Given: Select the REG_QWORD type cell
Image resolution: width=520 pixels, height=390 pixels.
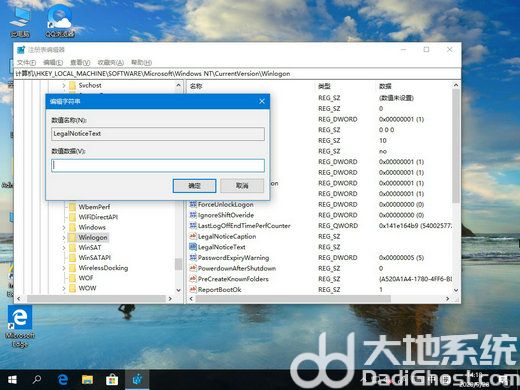Looking at the screenshot, I should [x=338, y=226].
